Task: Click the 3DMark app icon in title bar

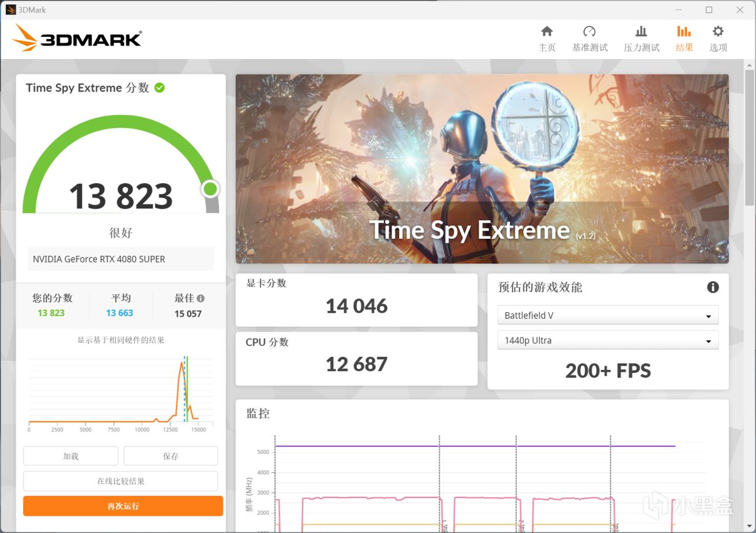Action: point(11,9)
